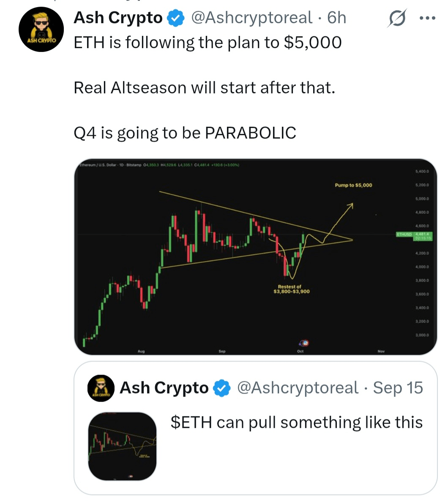
Task: Click the @Ashcryptoreal handle in quoted tweet
Action: pos(298,388)
